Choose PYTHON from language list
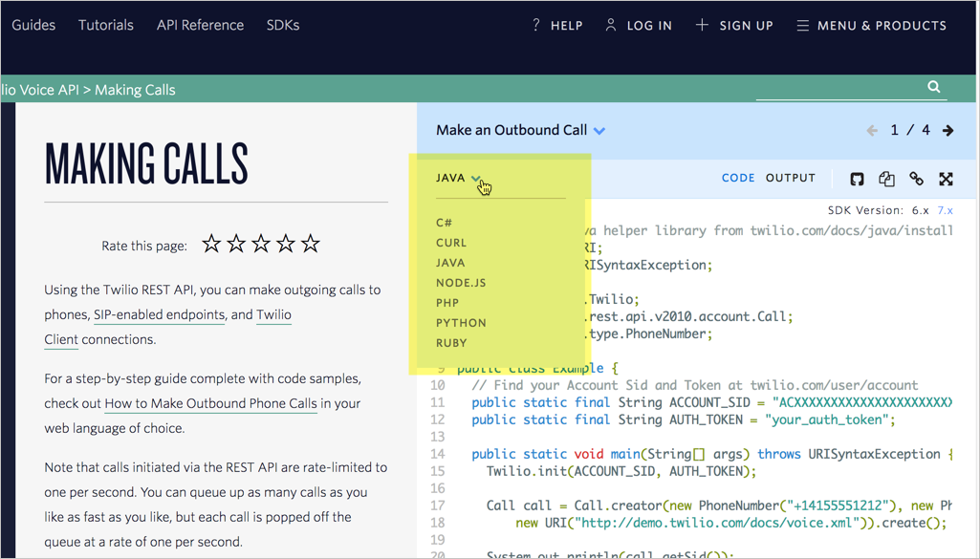Viewport: 980px width, 559px height. pyautogui.click(x=461, y=323)
